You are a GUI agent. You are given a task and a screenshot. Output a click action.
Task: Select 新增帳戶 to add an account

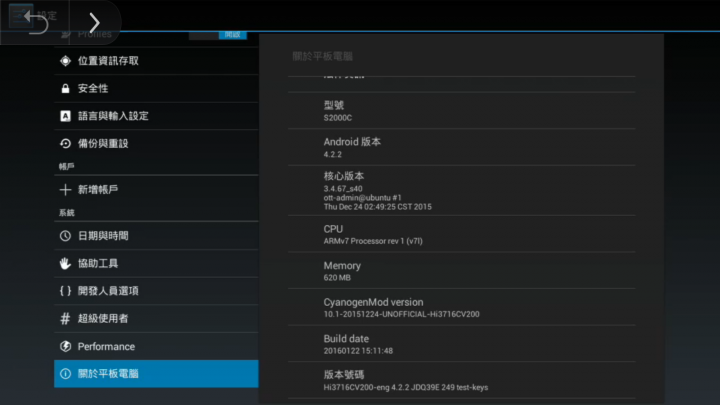[x=156, y=190]
